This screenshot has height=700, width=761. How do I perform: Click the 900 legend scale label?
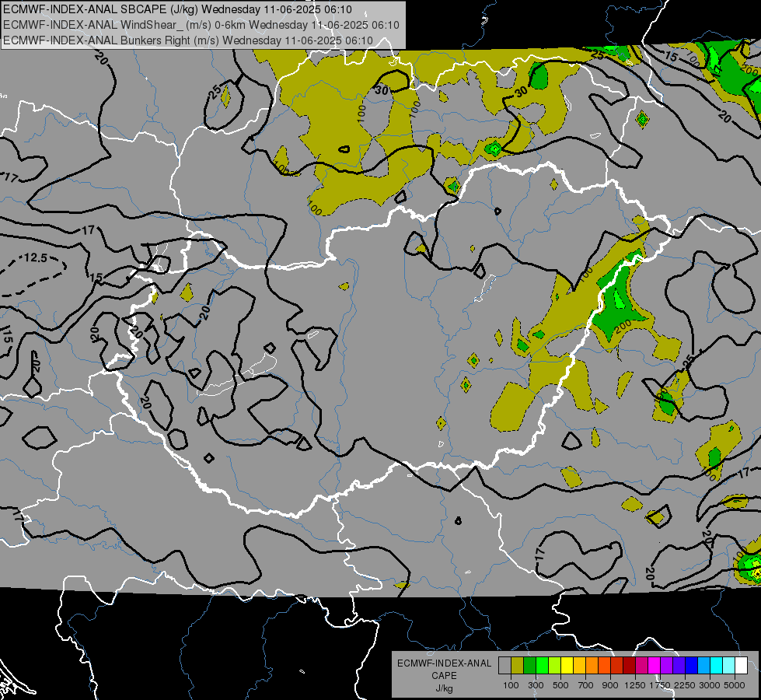tap(610, 685)
